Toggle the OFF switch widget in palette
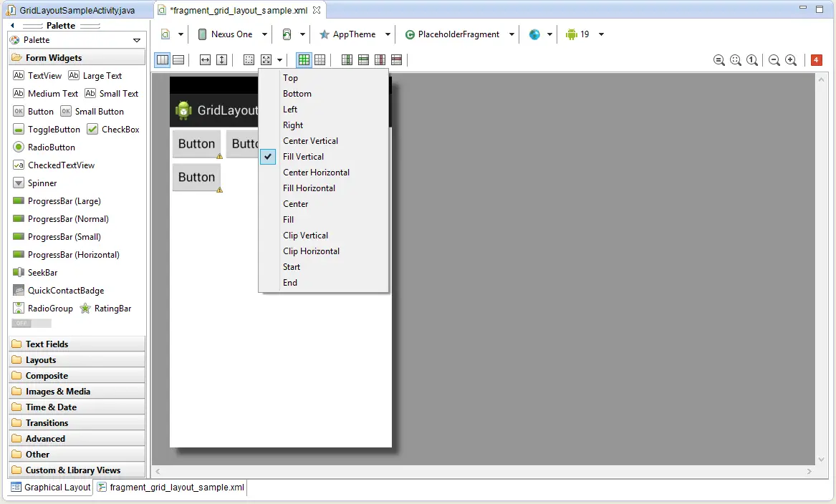This screenshot has height=504, width=836. pos(32,324)
